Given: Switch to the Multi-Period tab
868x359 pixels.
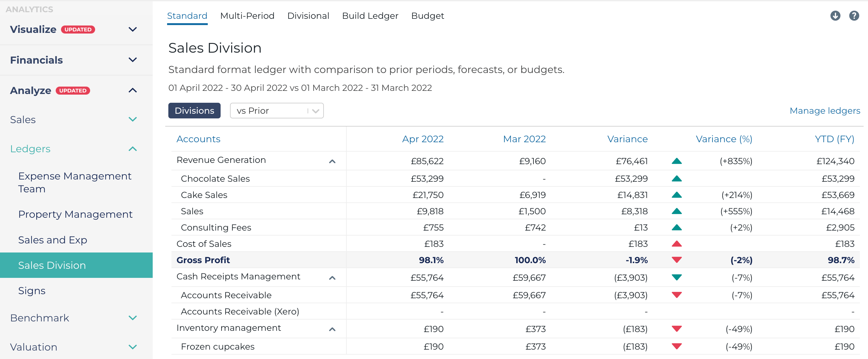Looking at the screenshot, I should tap(247, 16).
